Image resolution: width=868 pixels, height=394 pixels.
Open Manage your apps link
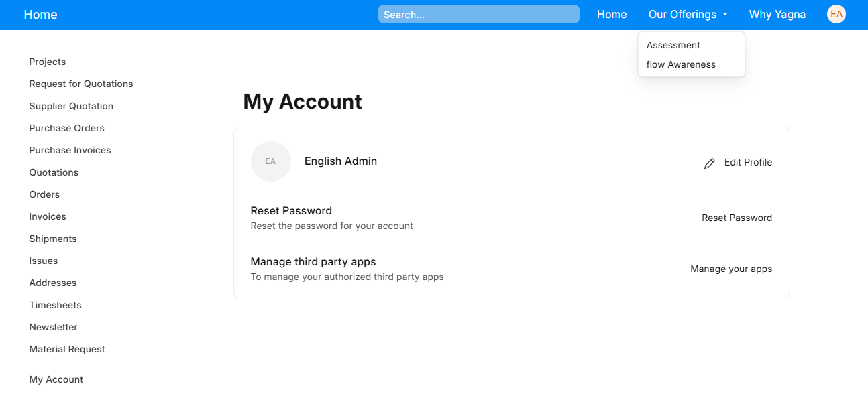click(x=731, y=269)
